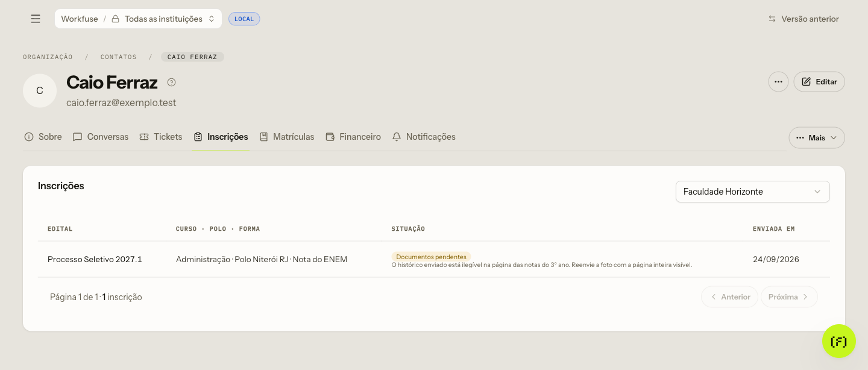The image size is (868, 370).
Task: Click the Próxima pagination button
Action: (789, 296)
